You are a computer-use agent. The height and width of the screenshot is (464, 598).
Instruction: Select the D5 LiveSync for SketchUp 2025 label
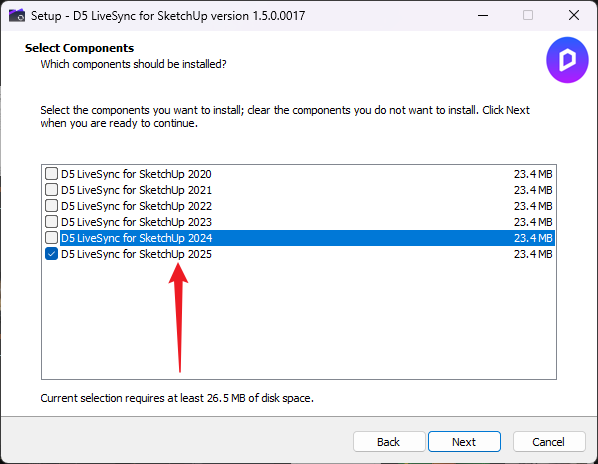136,254
